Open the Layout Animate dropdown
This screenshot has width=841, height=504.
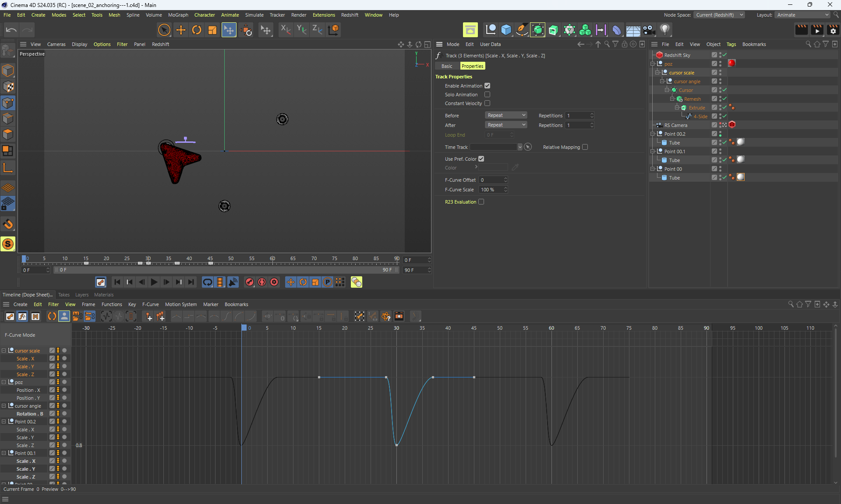[802, 15]
